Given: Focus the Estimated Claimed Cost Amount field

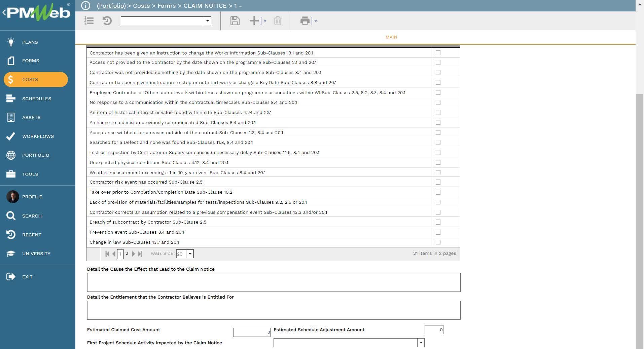Looking at the screenshot, I should point(251,332).
